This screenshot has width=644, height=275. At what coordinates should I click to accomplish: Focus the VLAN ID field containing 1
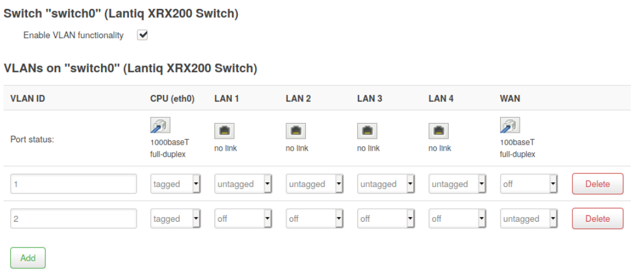pyautogui.click(x=73, y=184)
